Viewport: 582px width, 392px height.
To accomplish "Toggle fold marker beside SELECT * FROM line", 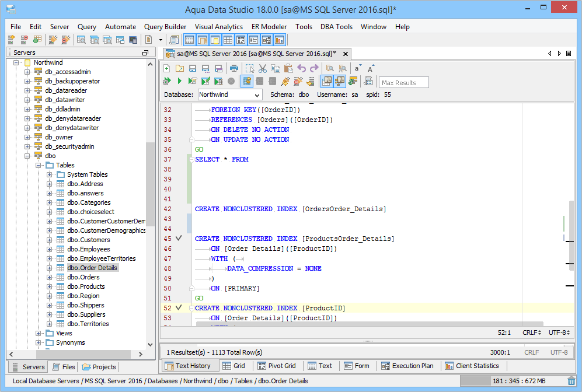I will [191, 159].
